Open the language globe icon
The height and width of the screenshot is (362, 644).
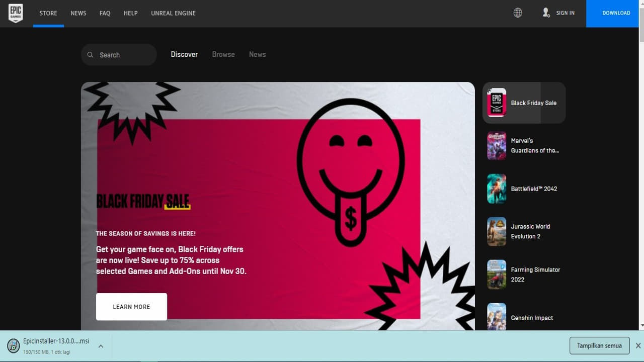(518, 13)
